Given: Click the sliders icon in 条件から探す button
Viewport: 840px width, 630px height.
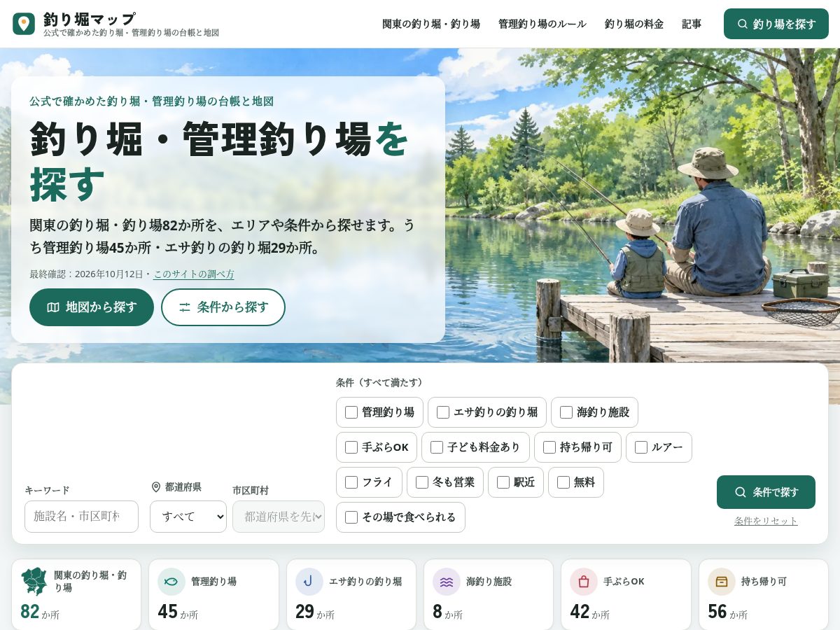Looking at the screenshot, I should pyautogui.click(x=185, y=307).
